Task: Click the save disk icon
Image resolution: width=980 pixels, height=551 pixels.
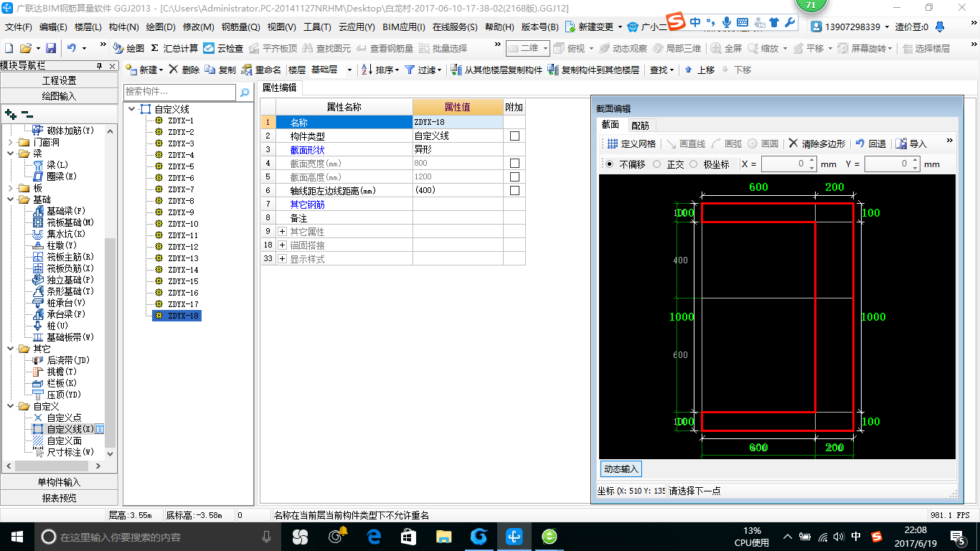Action: point(50,48)
